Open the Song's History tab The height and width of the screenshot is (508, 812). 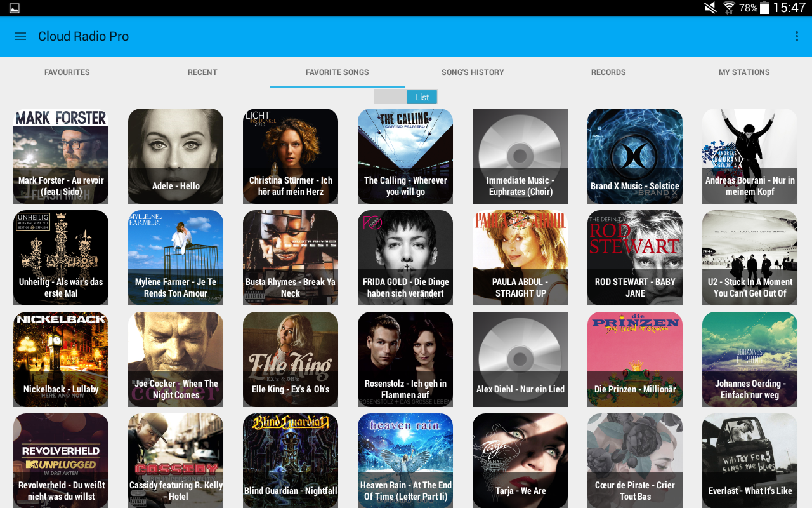pyautogui.click(x=473, y=72)
